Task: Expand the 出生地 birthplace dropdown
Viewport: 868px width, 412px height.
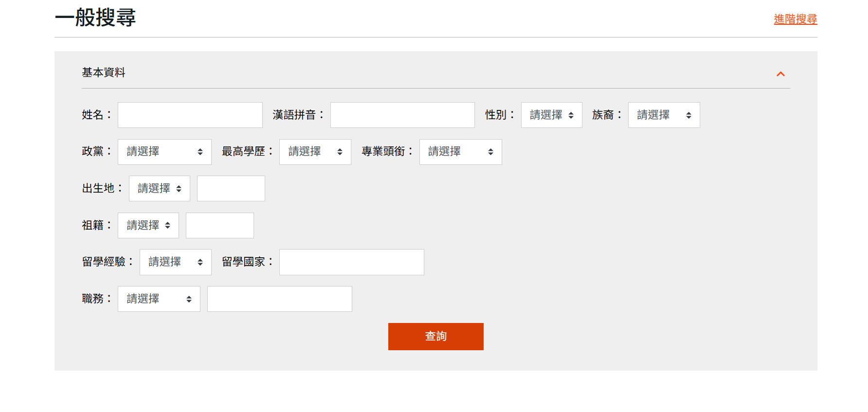Action: tap(159, 188)
